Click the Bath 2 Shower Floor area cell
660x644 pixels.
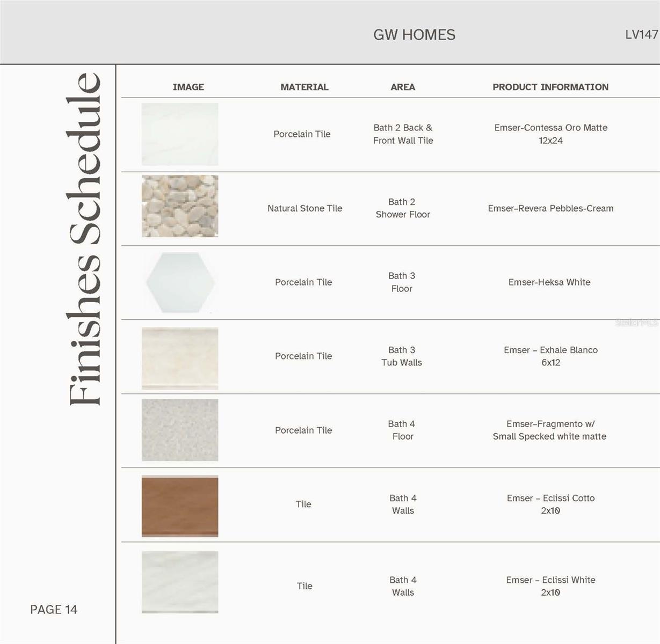[402, 208]
